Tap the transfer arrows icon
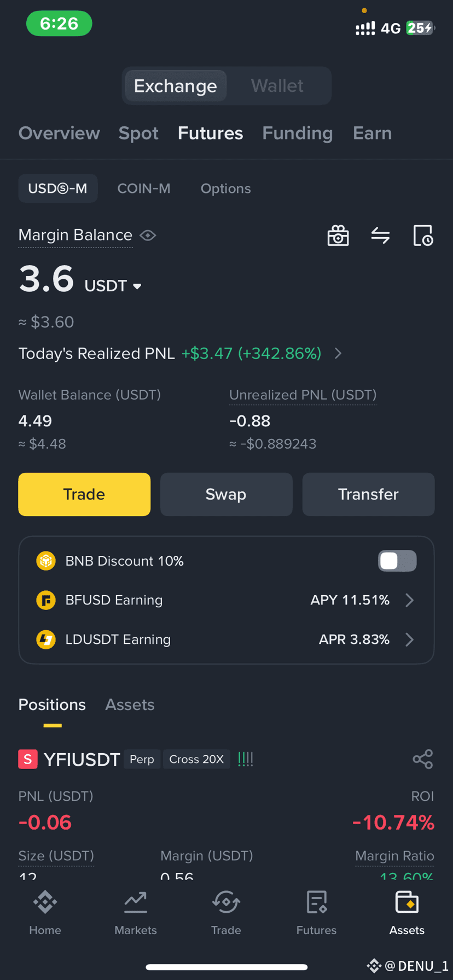453x980 pixels. click(x=380, y=236)
